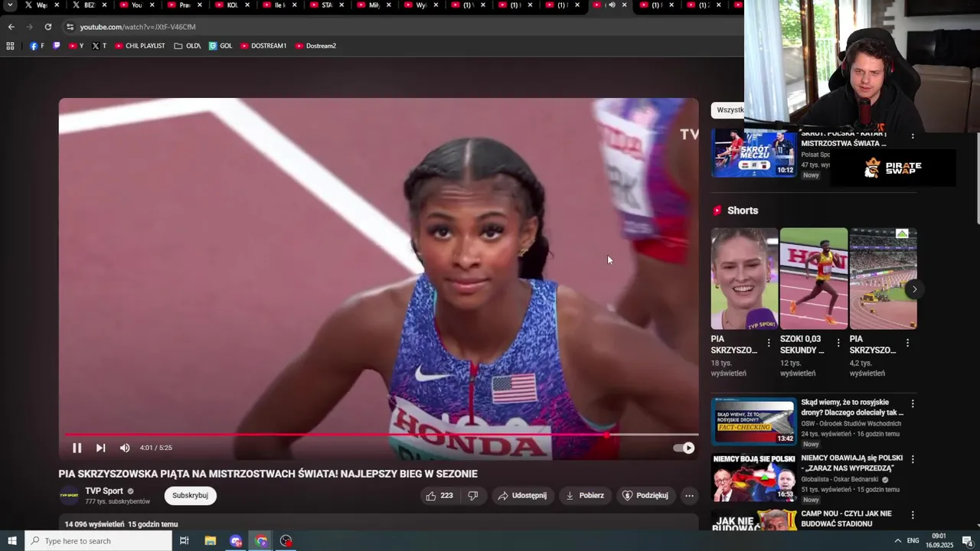
Task: Pause the video with the pause button
Action: tap(77, 448)
